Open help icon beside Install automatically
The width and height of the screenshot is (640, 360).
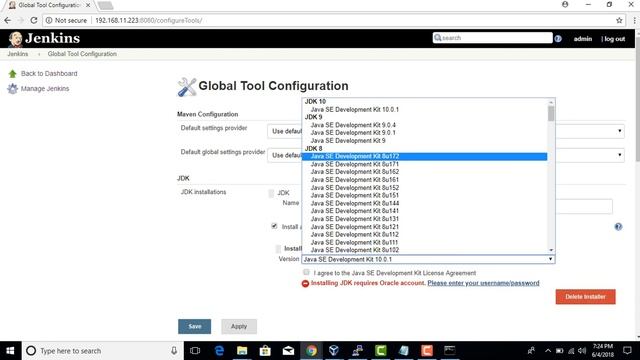(x=618, y=227)
